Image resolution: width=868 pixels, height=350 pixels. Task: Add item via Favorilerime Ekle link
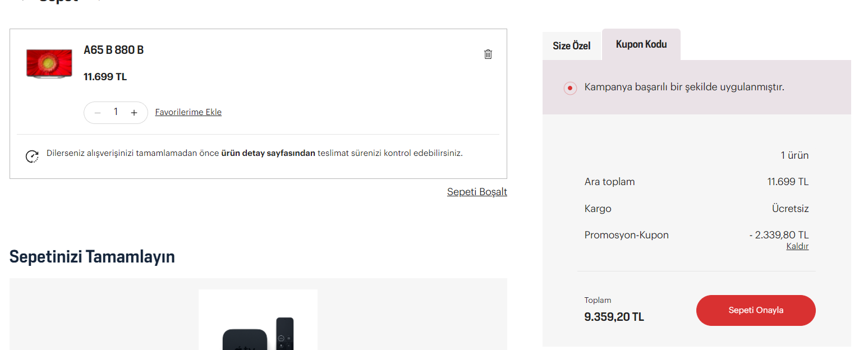point(189,112)
